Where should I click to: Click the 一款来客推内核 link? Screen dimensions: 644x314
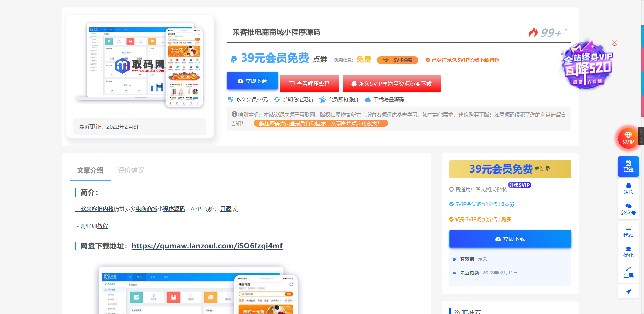pyautogui.click(x=94, y=209)
